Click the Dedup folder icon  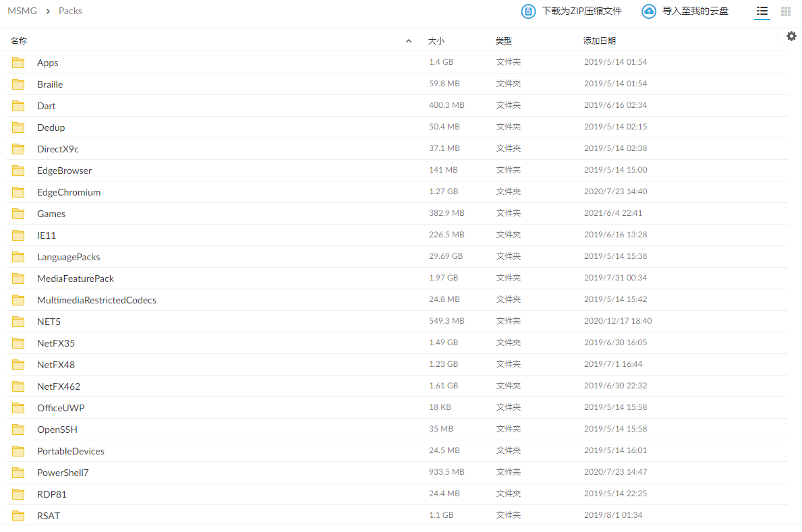(18, 127)
